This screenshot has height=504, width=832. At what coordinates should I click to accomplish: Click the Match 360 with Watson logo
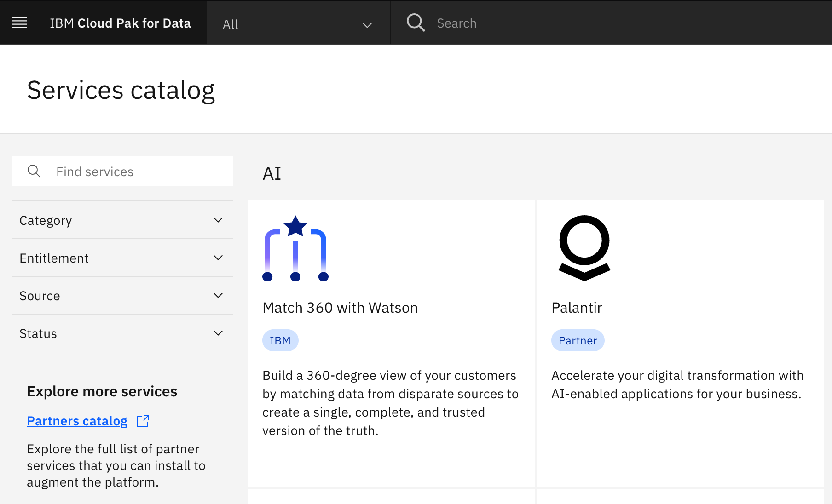coord(295,248)
